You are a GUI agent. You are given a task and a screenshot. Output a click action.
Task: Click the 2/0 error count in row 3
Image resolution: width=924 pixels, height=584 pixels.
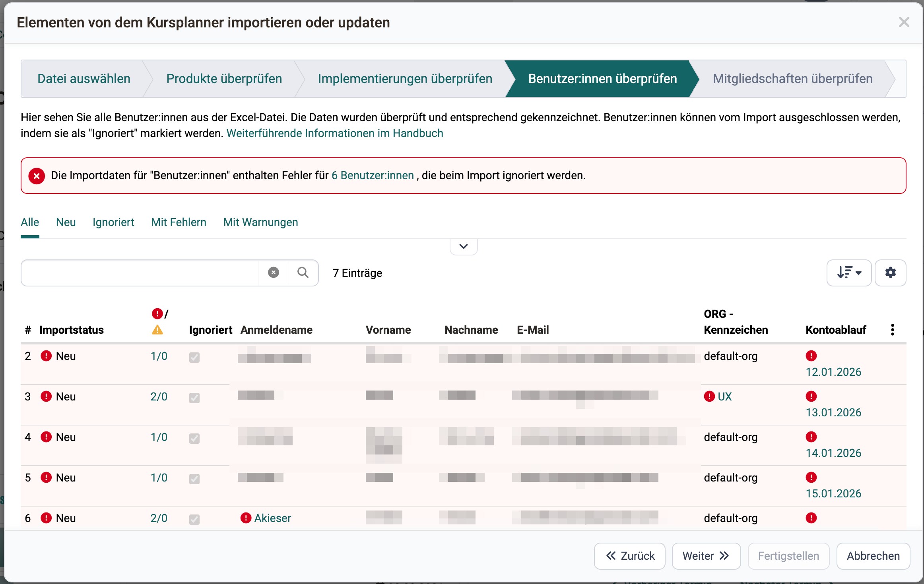[x=159, y=396]
